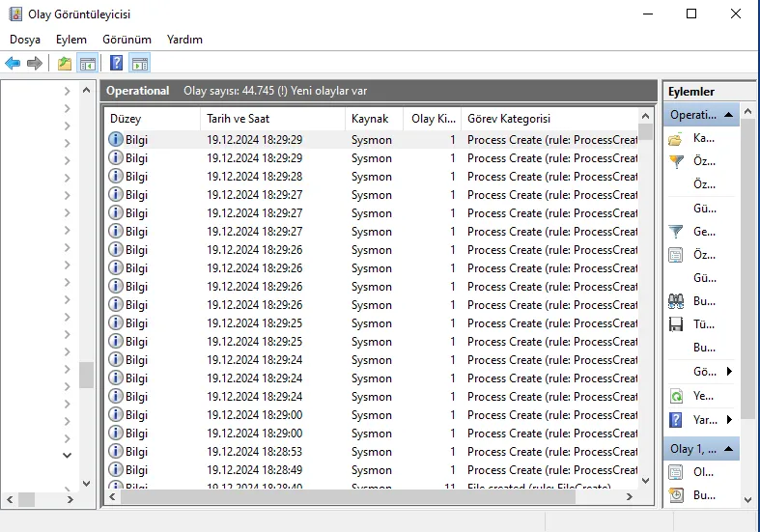Click the attach-task clock icon at the bottom of Eylemler
The width and height of the screenshot is (760, 532).
click(676, 494)
